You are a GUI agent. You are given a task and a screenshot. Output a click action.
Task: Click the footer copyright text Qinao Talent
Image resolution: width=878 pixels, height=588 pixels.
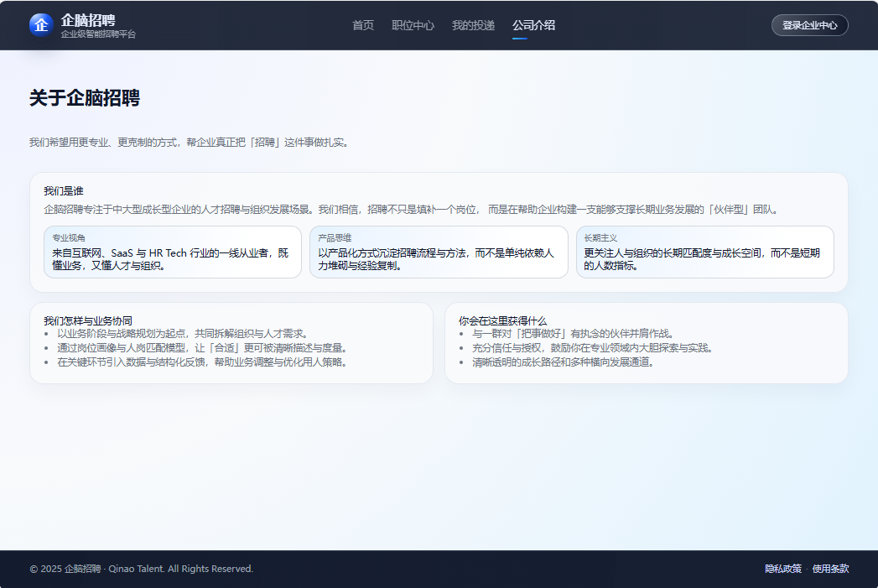point(141,569)
